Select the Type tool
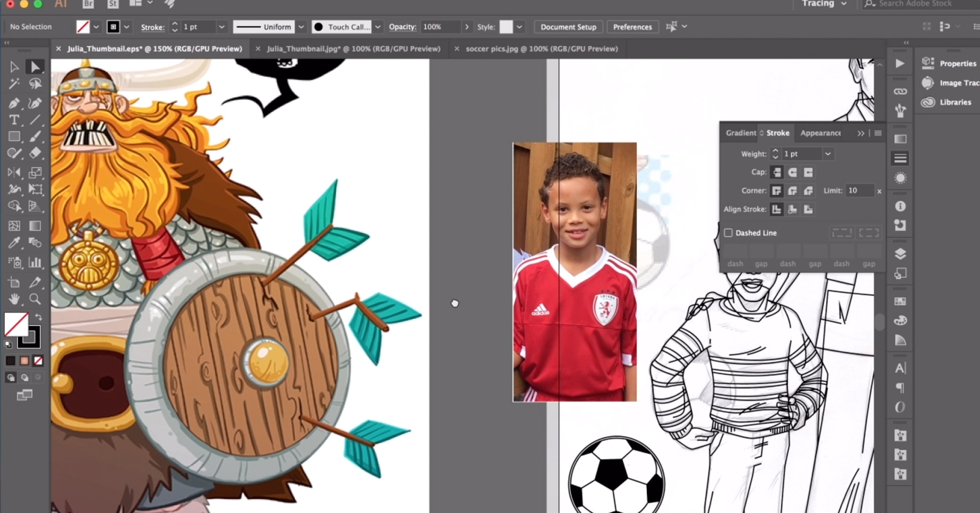The image size is (980, 513). click(x=14, y=119)
